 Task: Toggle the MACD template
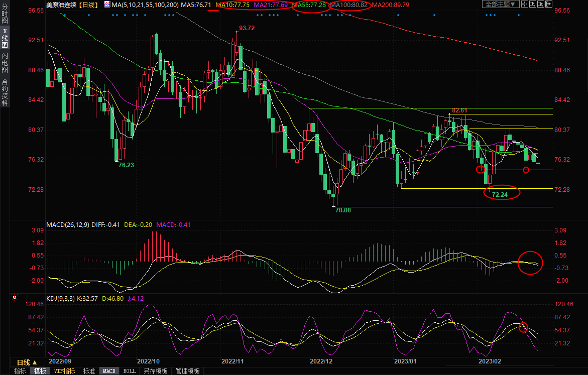(x=109, y=371)
